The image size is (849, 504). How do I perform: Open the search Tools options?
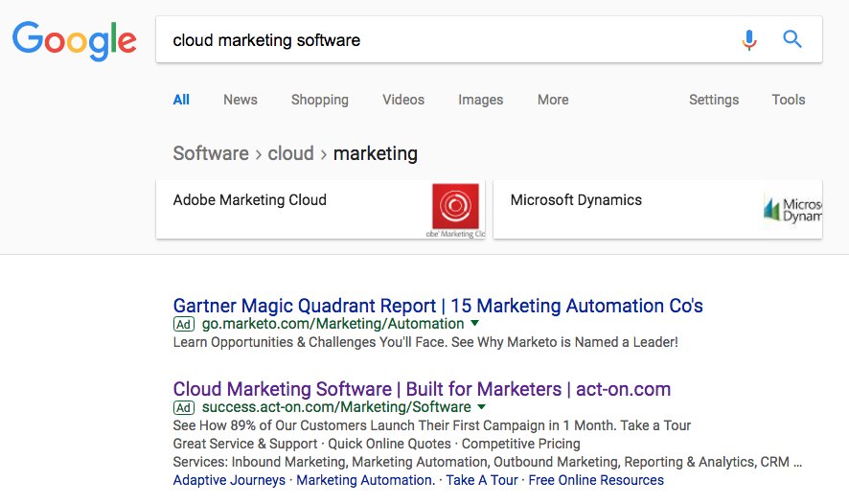789,100
